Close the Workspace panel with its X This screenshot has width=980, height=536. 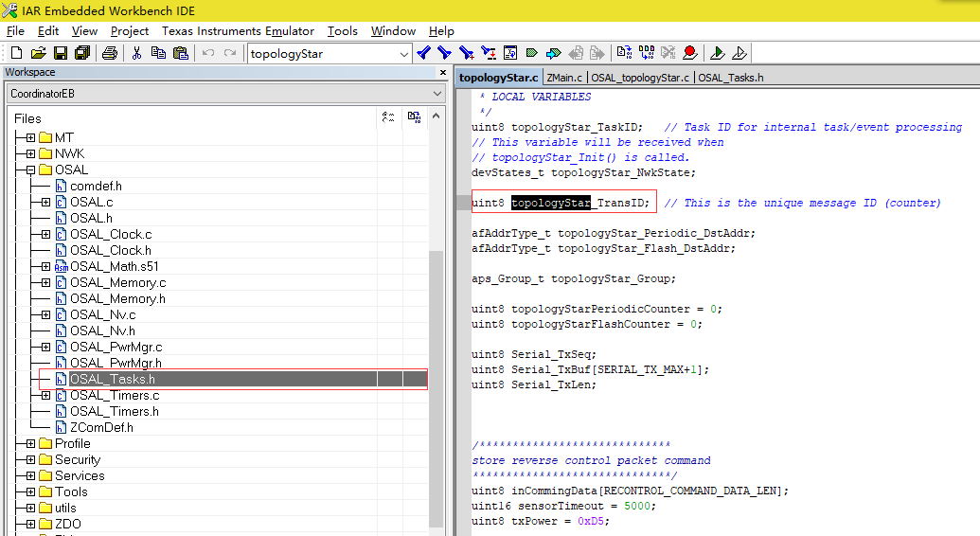442,73
